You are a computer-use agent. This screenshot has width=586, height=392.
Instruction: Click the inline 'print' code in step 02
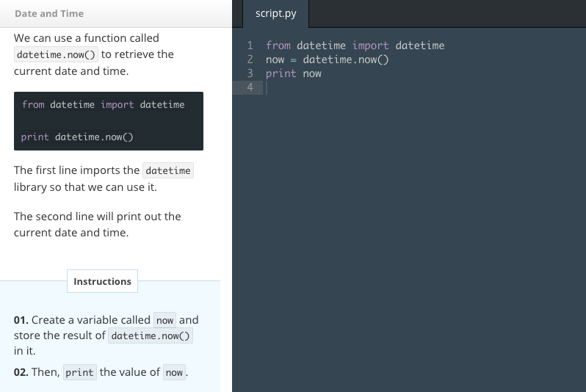pyautogui.click(x=79, y=373)
